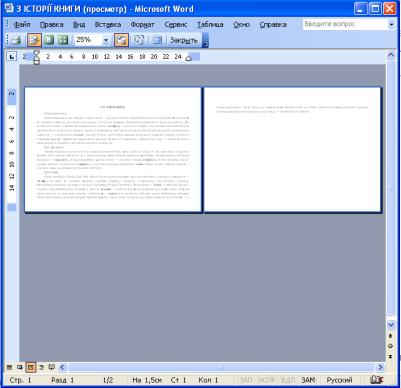Click the tab stop selector on ruler

click(x=12, y=57)
